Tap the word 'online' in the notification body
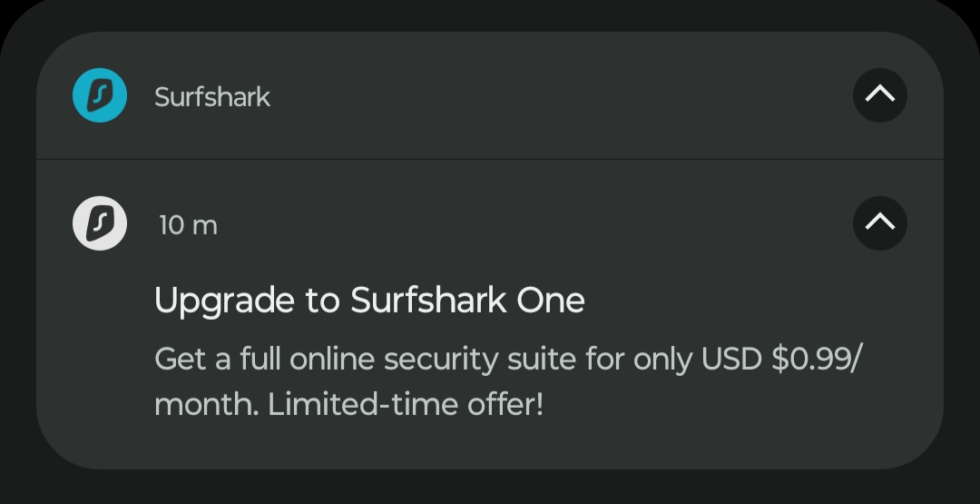This screenshot has height=504, width=980. (x=332, y=360)
